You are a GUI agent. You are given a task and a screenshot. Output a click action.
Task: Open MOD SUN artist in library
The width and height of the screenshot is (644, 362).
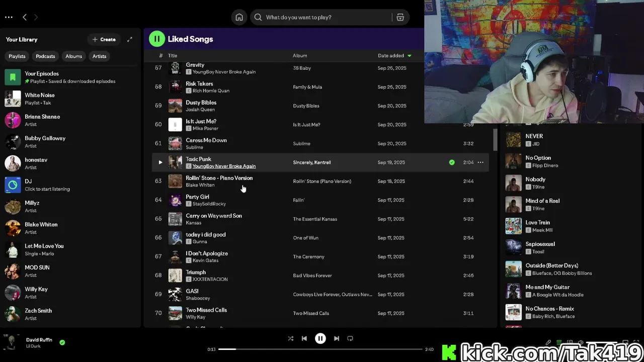click(x=70, y=271)
